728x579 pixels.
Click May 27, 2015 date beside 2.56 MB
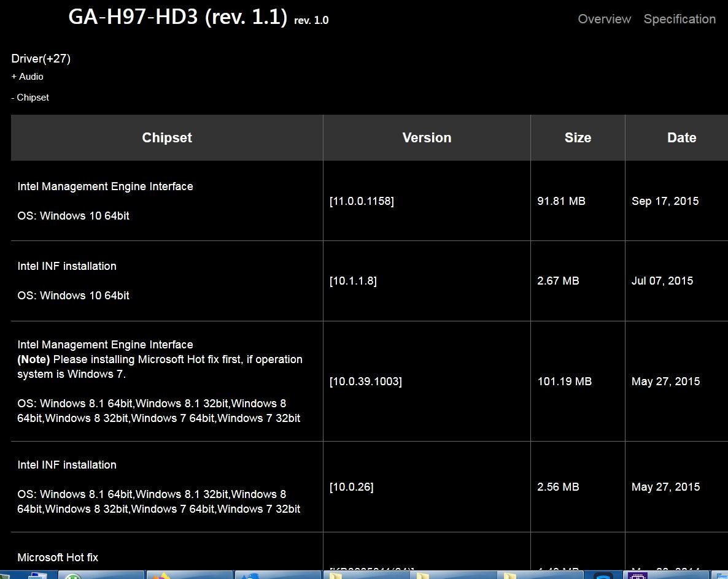point(665,486)
